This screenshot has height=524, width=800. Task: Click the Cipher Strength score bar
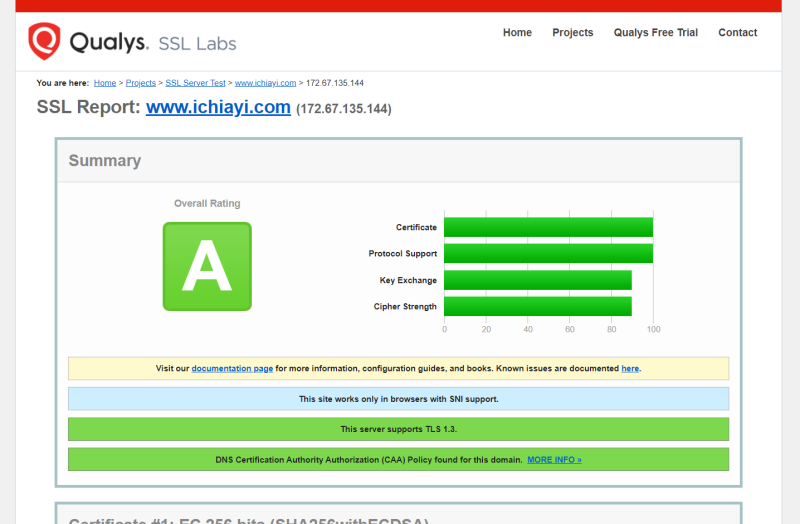pyautogui.click(x=538, y=306)
